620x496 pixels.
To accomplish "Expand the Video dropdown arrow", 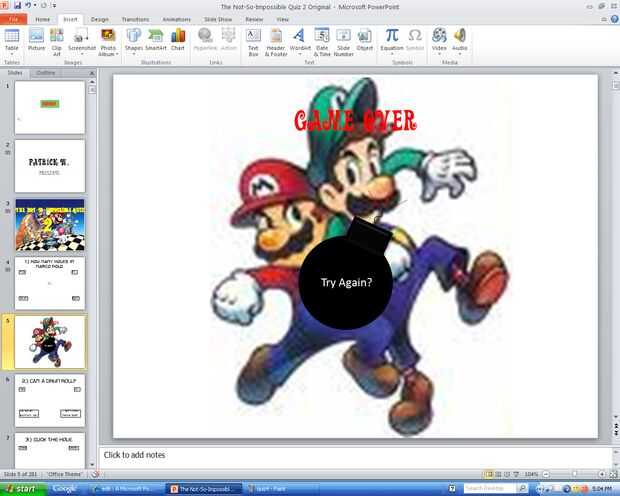I will click(x=439, y=55).
